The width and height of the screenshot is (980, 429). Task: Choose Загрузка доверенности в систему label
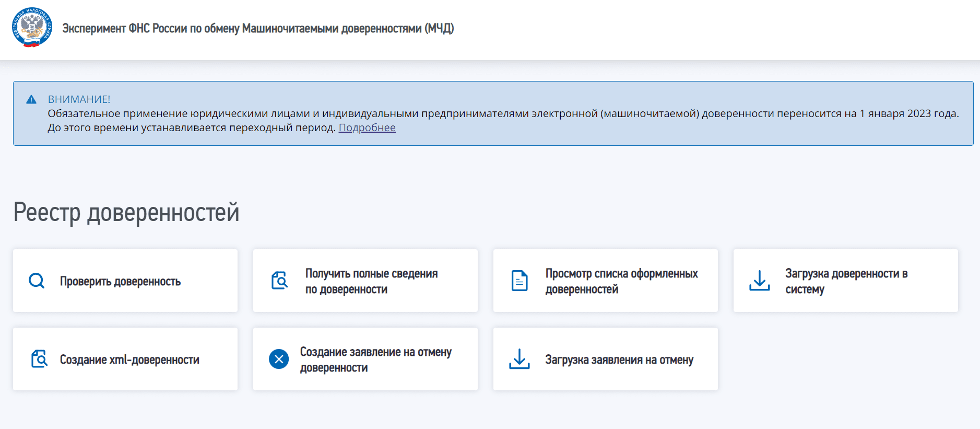click(x=846, y=281)
